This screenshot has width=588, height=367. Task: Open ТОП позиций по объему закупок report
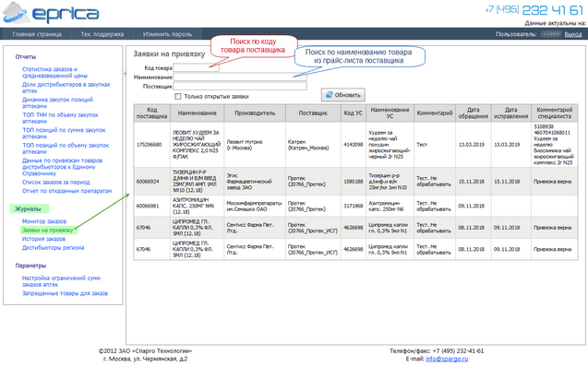(66, 148)
